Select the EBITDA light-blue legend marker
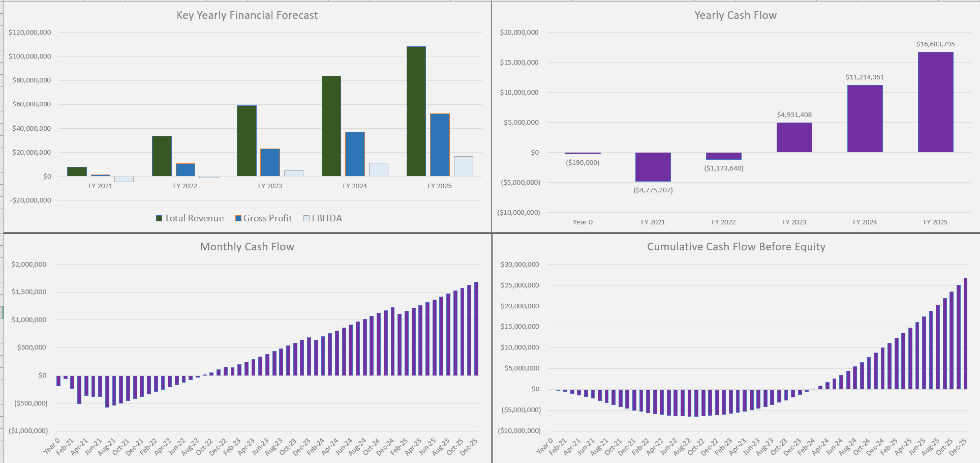Image resolution: width=980 pixels, height=463 pixels. [x=305, y=218]
